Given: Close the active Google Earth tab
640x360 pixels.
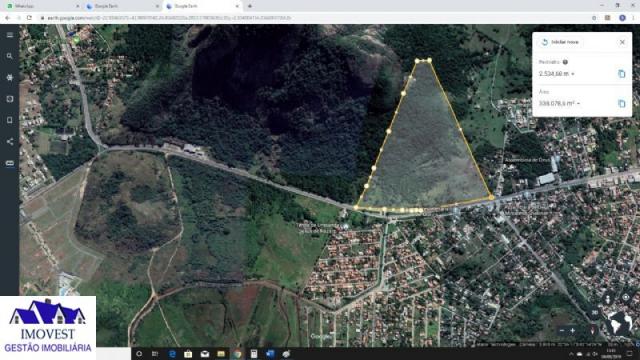Looking at the screenshot, I should click(237, 6).
